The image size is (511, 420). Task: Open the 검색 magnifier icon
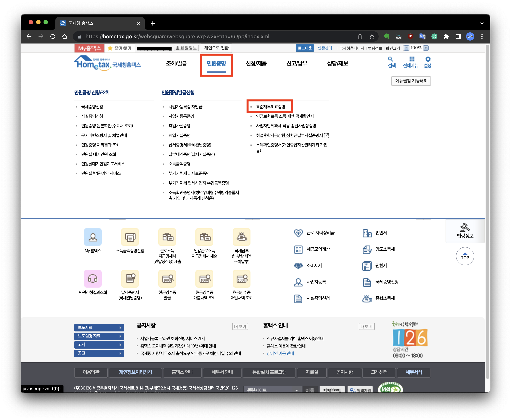390,59
